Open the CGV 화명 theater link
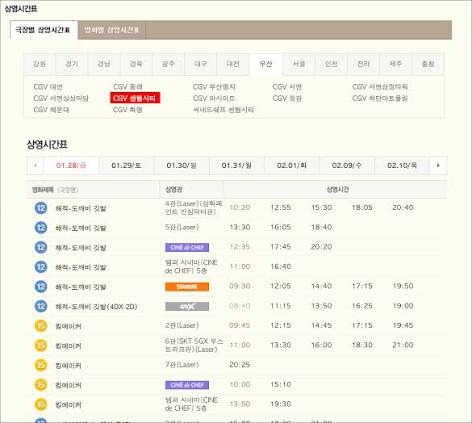472x423 pixels. click(x=128, y=110)
